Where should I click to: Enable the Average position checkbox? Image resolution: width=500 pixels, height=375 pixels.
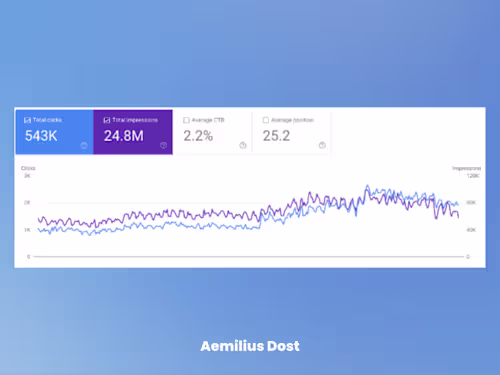point(266,120)
